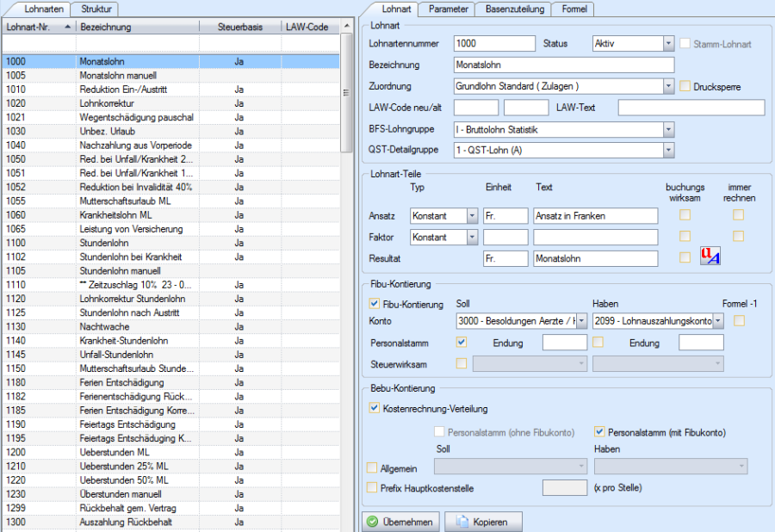The height and width of the screenshot is (532, 775).
Task: Open the Zuordnung dropdown
Action: [x=668, y=86]
